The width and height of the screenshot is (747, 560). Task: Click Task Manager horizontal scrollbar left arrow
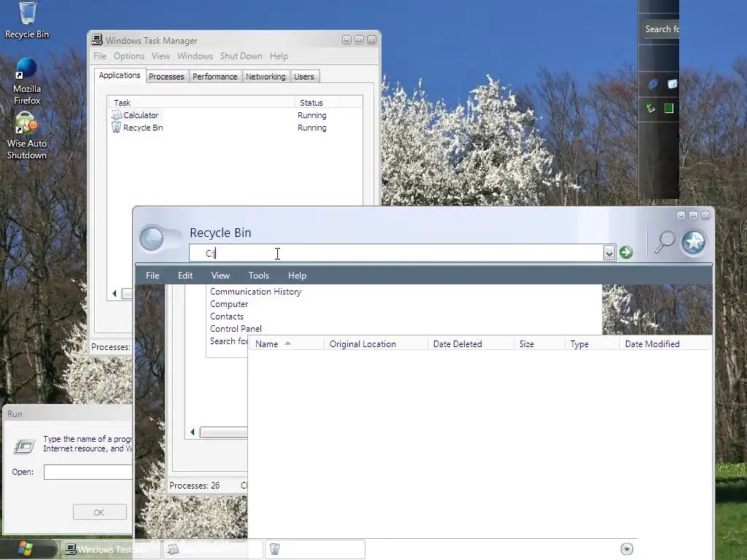coord(115,293)
